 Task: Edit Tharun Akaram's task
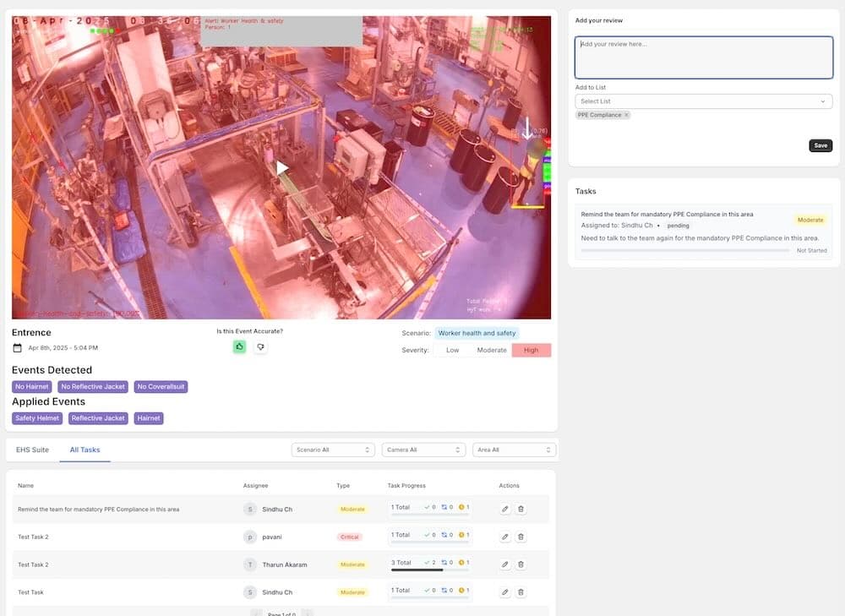pos(504,564)
